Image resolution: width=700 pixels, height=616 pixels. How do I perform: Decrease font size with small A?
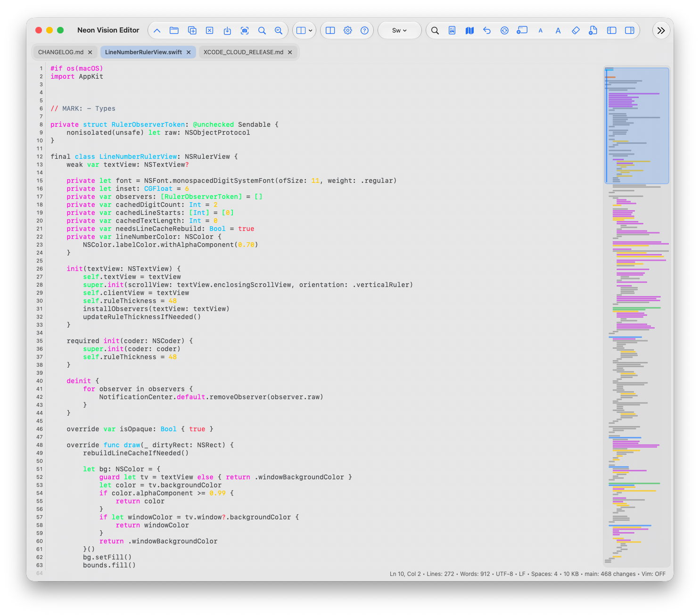541,31
